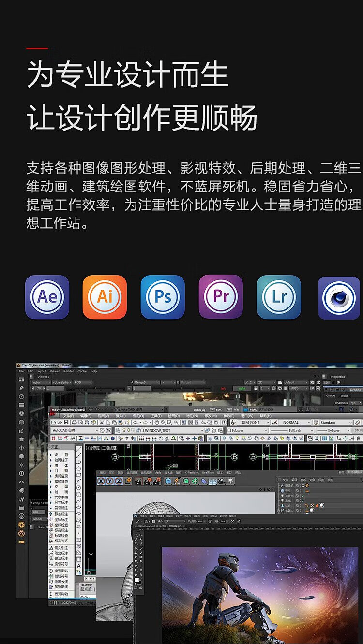Toggle the green checkmark on 补光 object row
Screen dimensions: 363x644
pyautogui.click(x=303, y=495)
